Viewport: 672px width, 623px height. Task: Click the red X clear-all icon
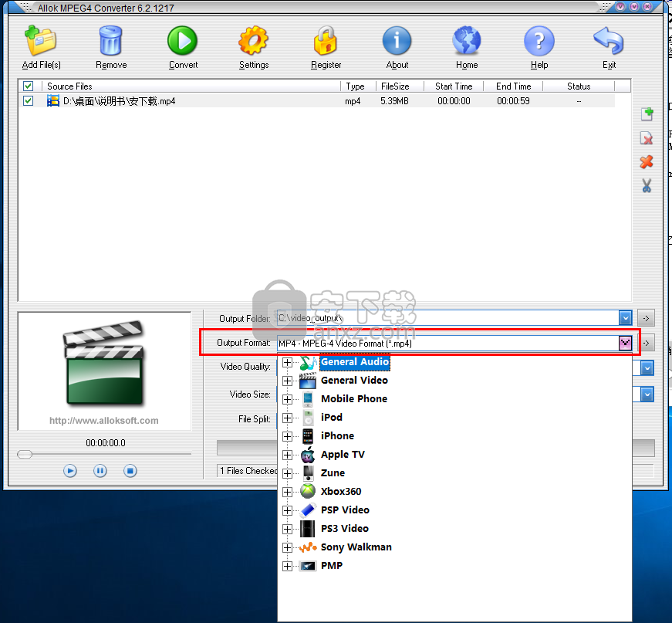tap(647, 161)
